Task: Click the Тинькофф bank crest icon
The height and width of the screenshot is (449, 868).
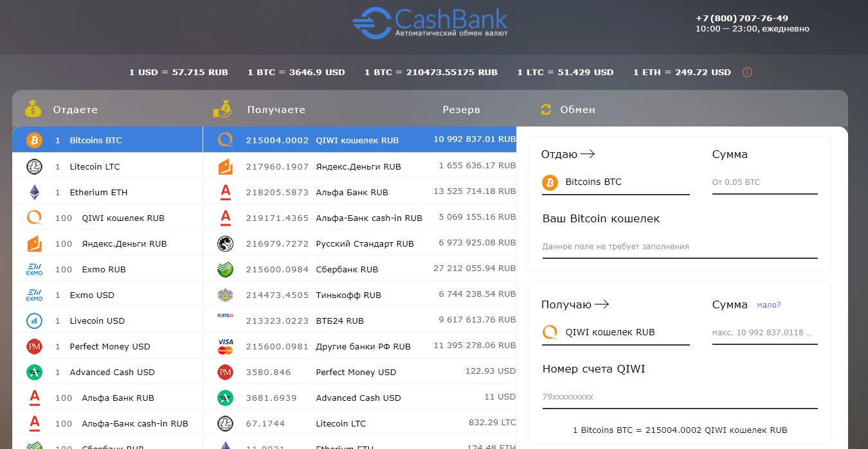Action: pyautogui.click(x=225, y=295)
